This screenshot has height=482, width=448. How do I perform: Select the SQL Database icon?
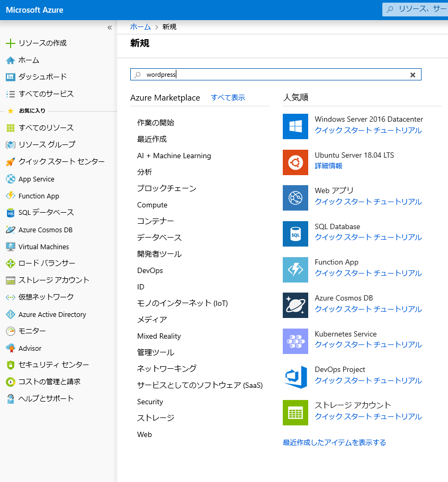295,234
